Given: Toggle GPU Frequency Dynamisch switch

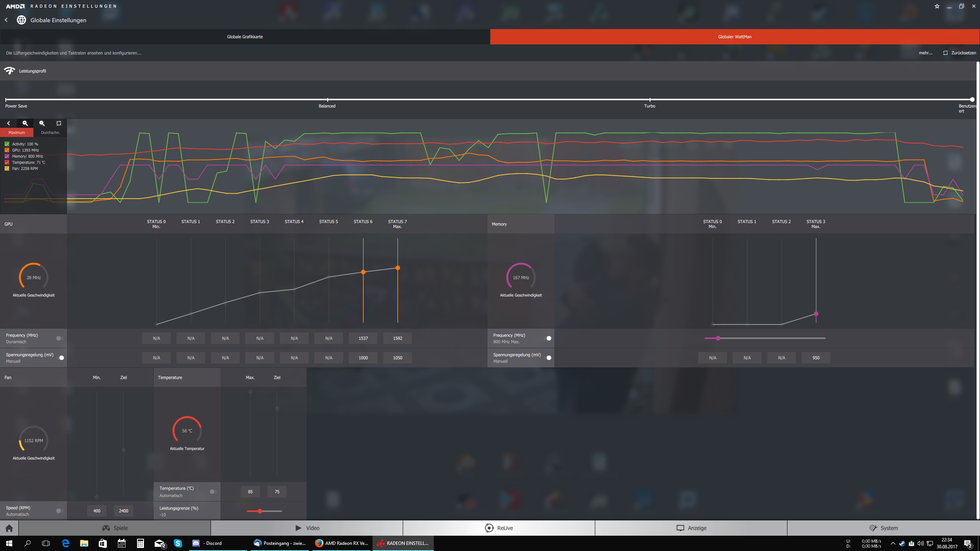Looking at the screenshot, I should tap(59, 338).
